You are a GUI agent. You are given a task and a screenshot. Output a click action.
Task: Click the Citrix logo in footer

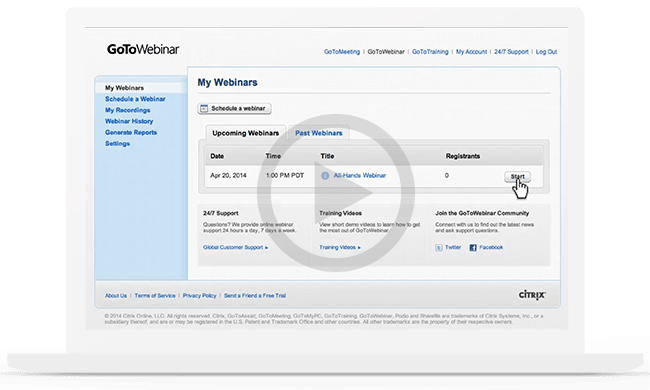click(532, 295)
